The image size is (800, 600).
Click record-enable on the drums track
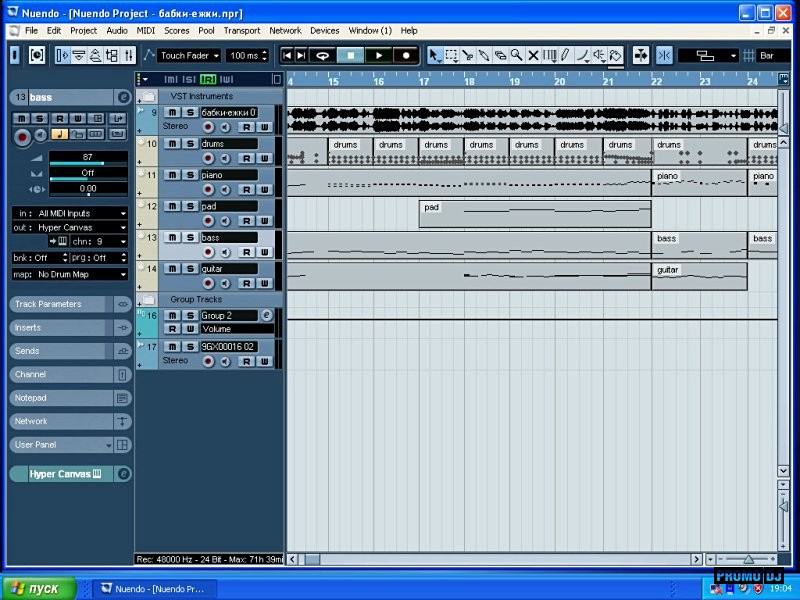tap(209, 159)
